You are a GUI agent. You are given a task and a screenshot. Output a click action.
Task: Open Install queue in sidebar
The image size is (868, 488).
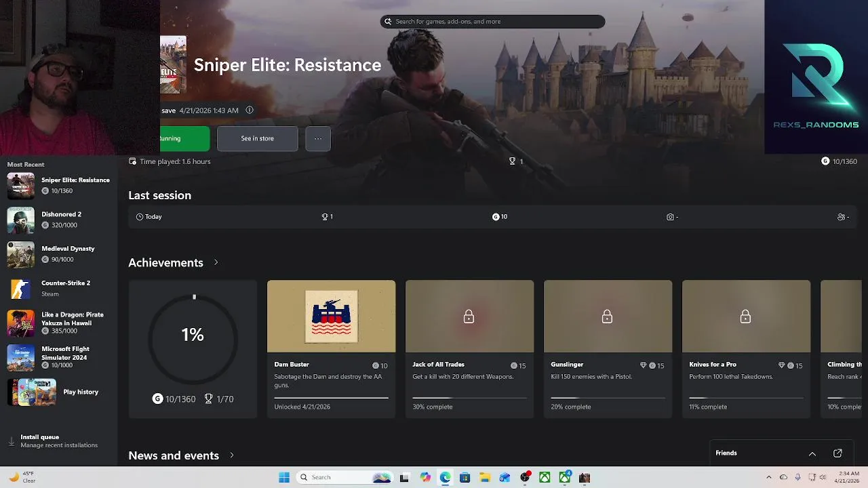tap(58, 441)
